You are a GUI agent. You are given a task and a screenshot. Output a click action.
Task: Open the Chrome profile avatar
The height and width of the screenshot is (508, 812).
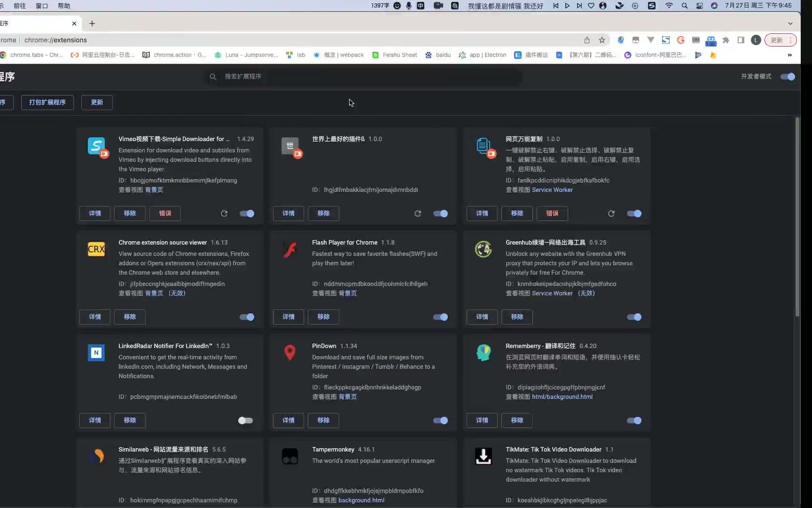(x=756, y=40)
